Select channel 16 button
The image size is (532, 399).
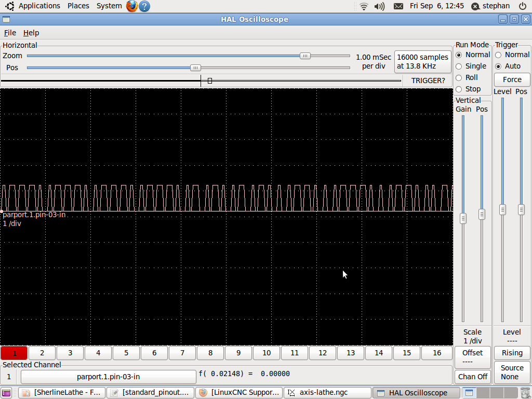pos(437,353)
